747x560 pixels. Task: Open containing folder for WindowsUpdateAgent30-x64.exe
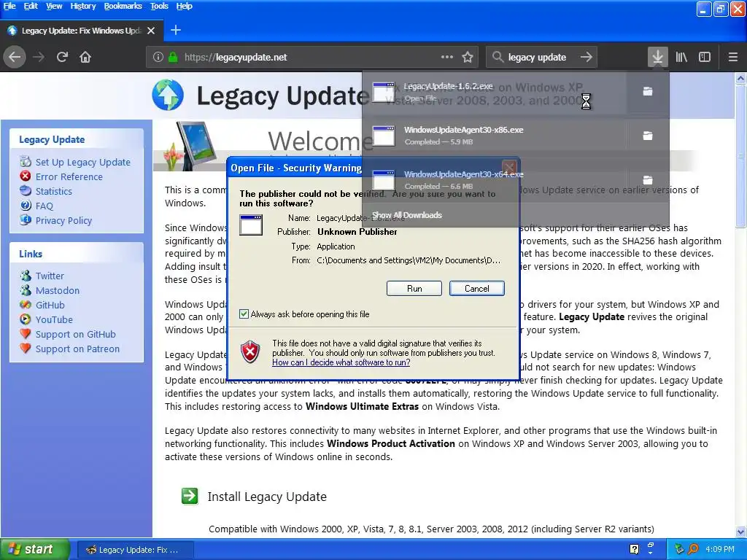tap(648, 180)
